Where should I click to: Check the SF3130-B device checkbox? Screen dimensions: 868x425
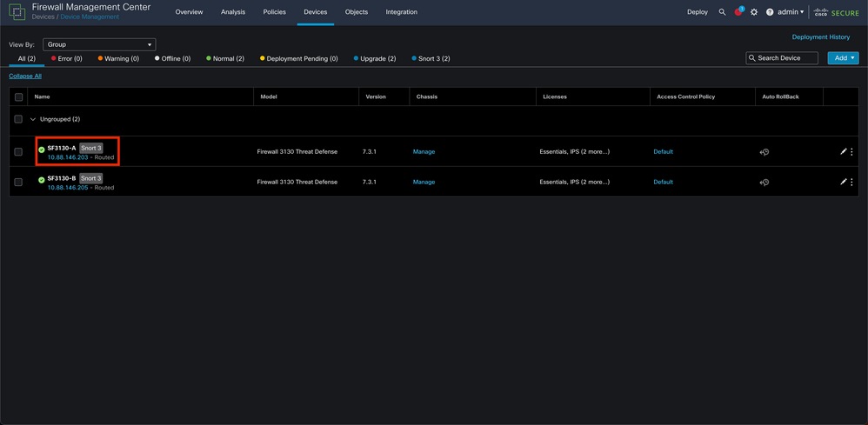18,182
